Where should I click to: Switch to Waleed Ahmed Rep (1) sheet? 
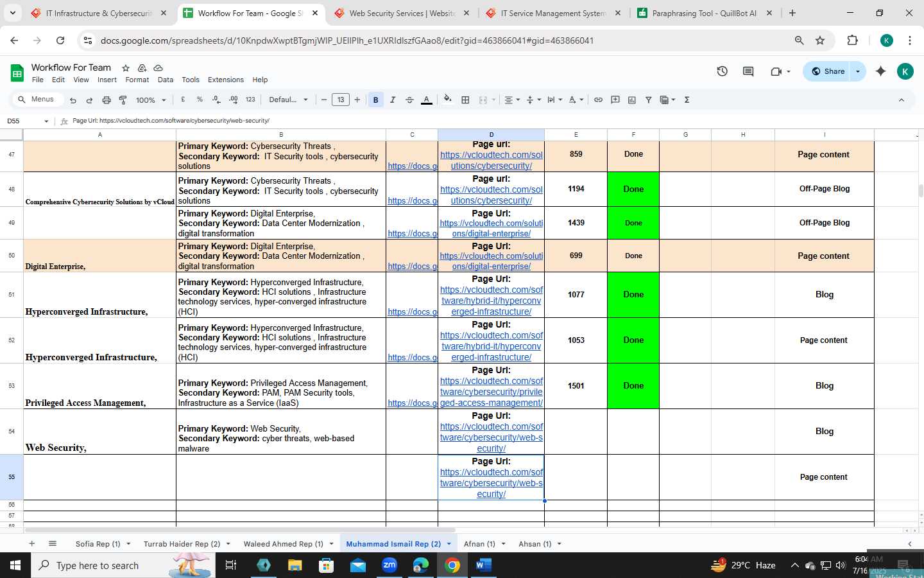point(283,544)
